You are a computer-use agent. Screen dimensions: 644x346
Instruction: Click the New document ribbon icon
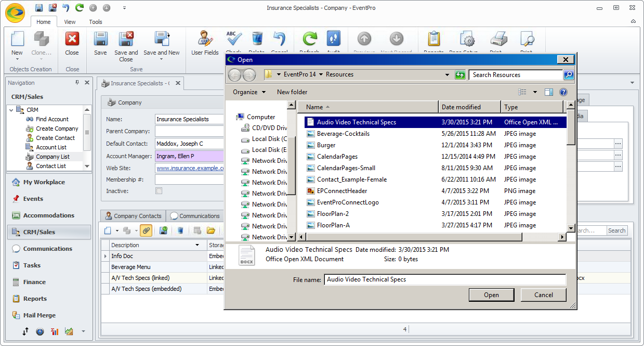point(17,39)
